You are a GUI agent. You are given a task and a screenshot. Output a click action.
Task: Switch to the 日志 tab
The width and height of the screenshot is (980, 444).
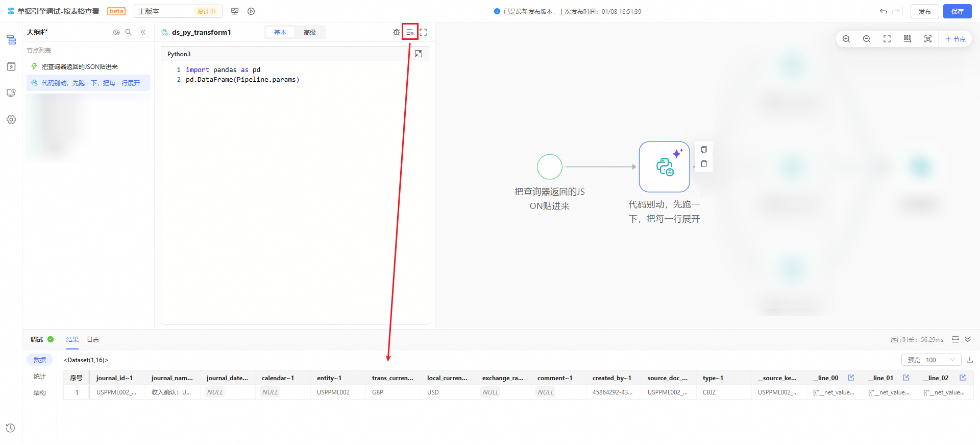(93, 340)
